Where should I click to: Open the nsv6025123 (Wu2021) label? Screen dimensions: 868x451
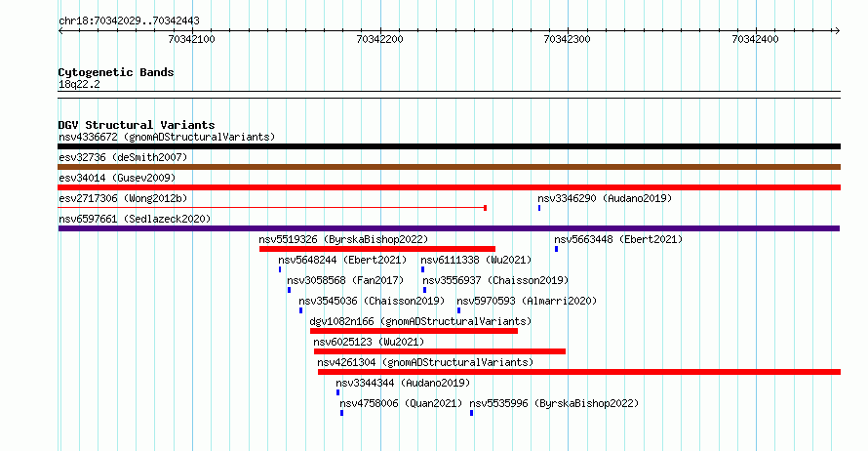coord(369,342)
